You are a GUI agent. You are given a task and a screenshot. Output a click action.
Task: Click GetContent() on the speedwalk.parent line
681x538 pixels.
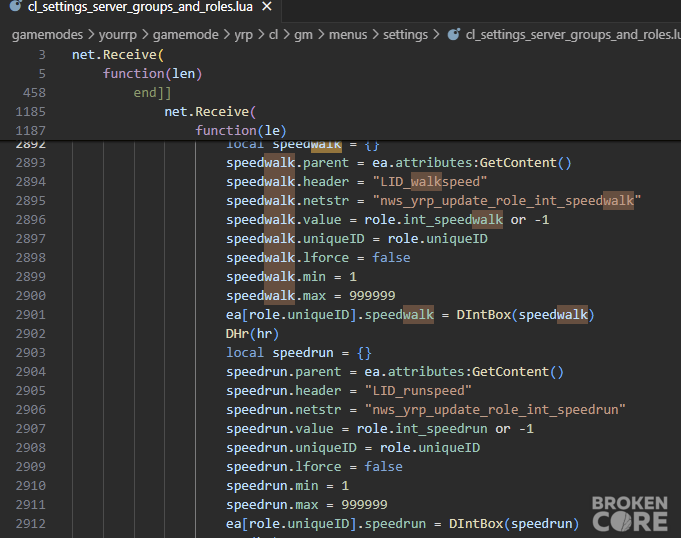coord(526,163)
